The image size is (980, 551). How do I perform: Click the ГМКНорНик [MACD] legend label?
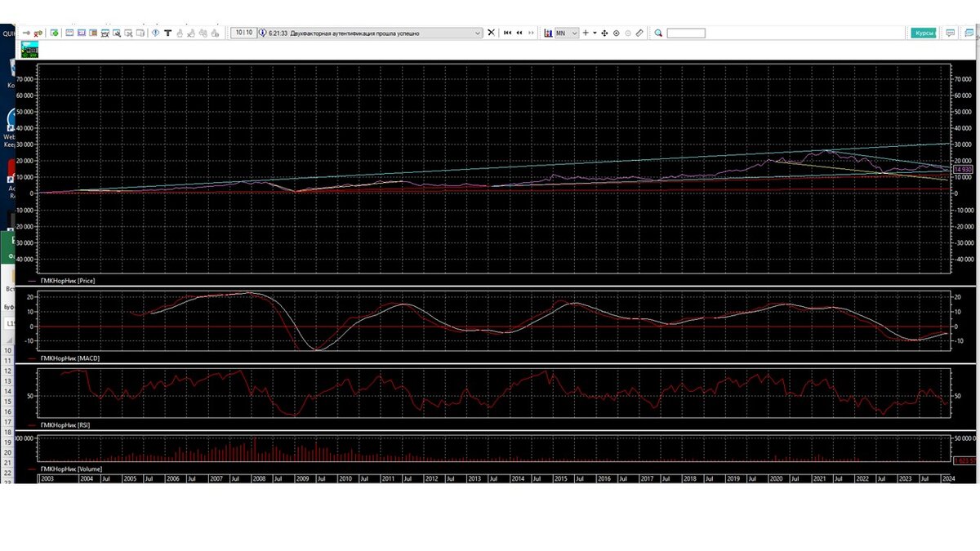(x=69, y=358)
